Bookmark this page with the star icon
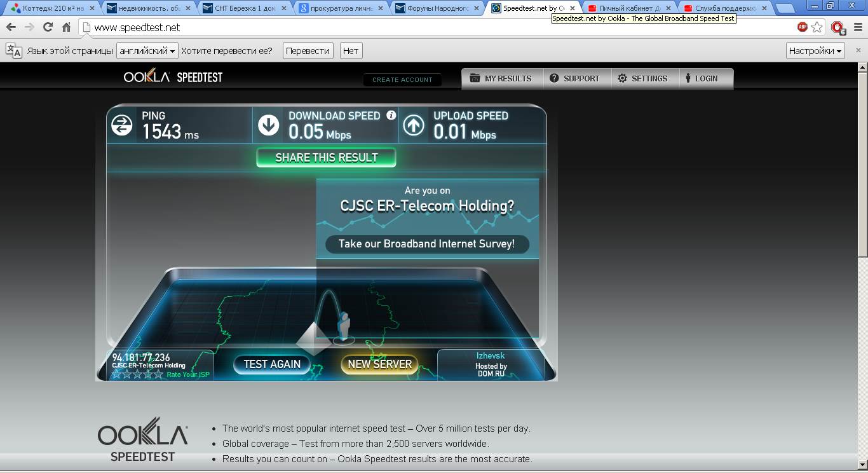The image size is (868, 473). tap(817, 27)
